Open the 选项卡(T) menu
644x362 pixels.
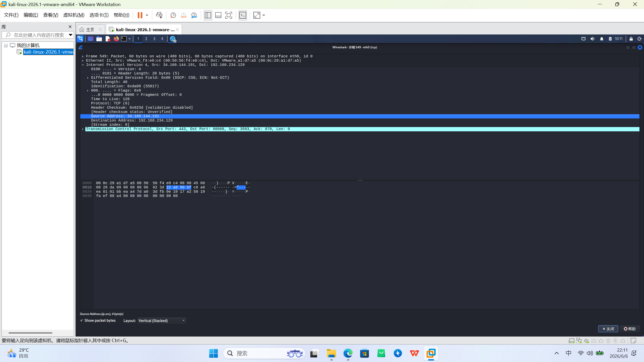pyautogui.click(x=99, y=15)
